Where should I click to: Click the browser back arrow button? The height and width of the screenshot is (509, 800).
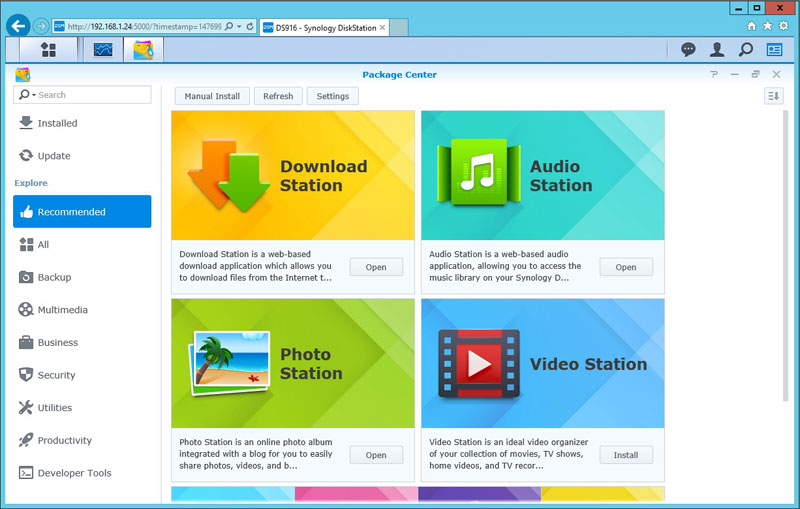16,26
